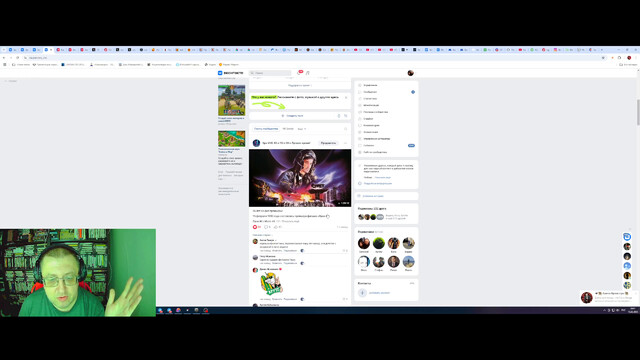Click the add contact plus icon
Viewport: 640px width, 360px height.
point(362,293)
